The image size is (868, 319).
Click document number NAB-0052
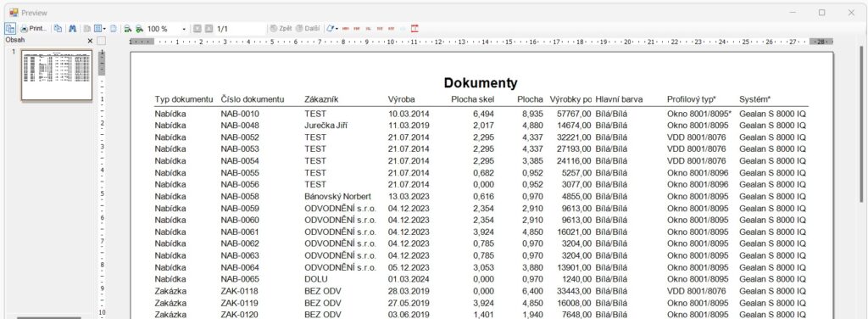[240, 137]
